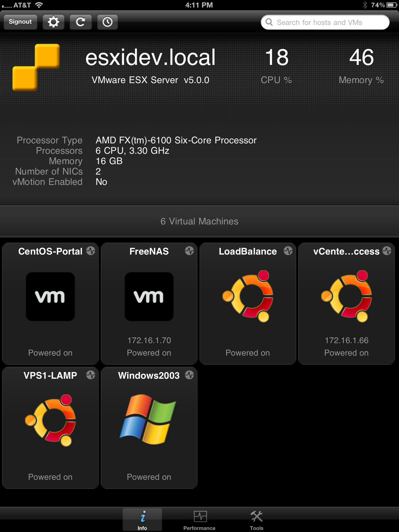
Task: Tap the vm logo on the FreeNAS tile
Action: pyautogui.click(x=149, y=297)
